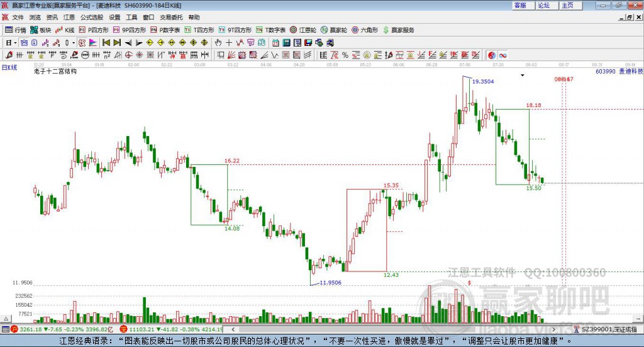Open the calendar icon showing 21
Viewport: 644px width, 347px height.
click(275, 42)
